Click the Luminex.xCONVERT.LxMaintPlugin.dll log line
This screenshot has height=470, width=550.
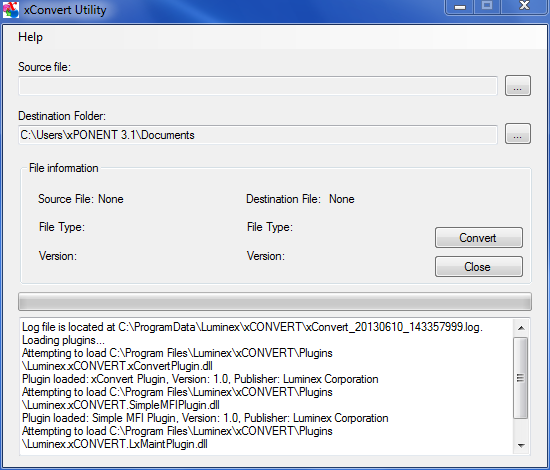pyautogui.click(x=115, y=444)
